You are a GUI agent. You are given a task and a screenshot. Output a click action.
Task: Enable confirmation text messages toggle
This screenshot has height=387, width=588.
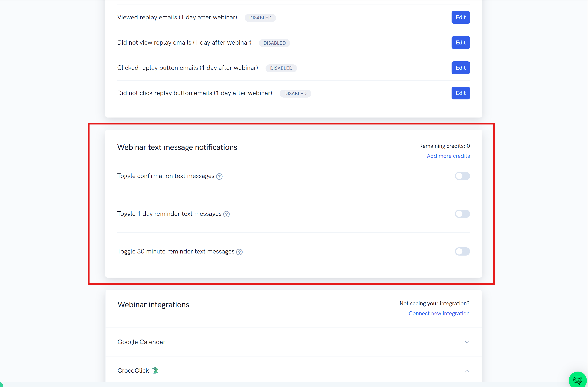click(x=462, y=176)
